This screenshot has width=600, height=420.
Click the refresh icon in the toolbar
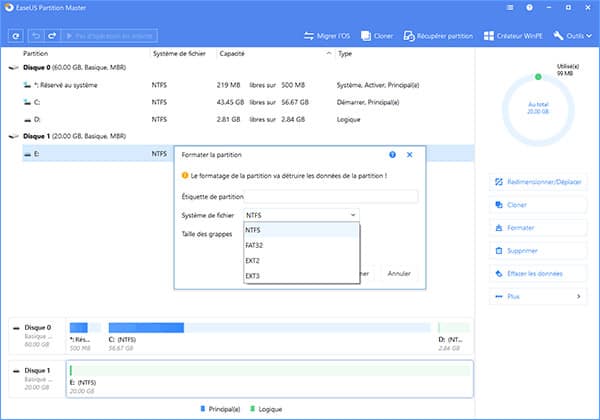(x=16, y=36)
